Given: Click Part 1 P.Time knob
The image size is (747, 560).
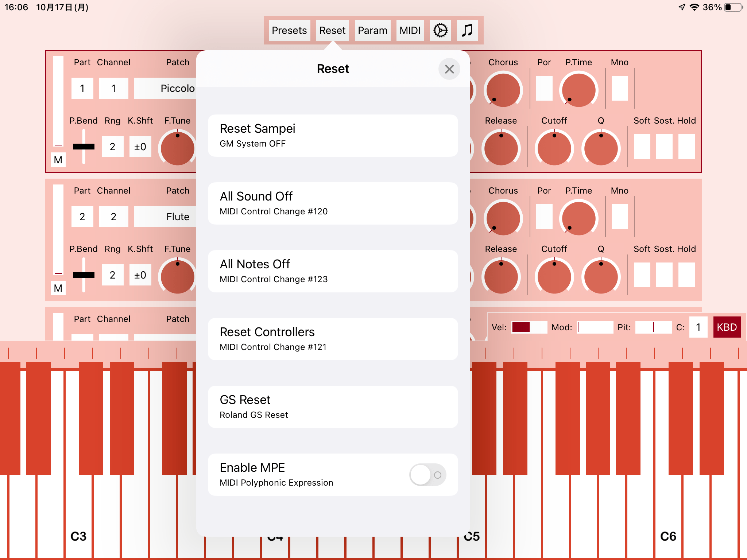Looking at the screenshot, I should [x=578, y=90].
